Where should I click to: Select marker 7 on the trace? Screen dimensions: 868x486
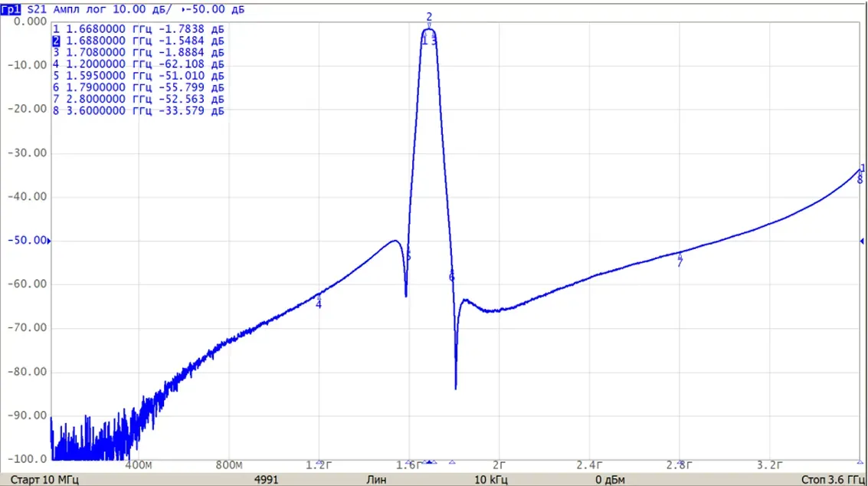coord(680,261)
